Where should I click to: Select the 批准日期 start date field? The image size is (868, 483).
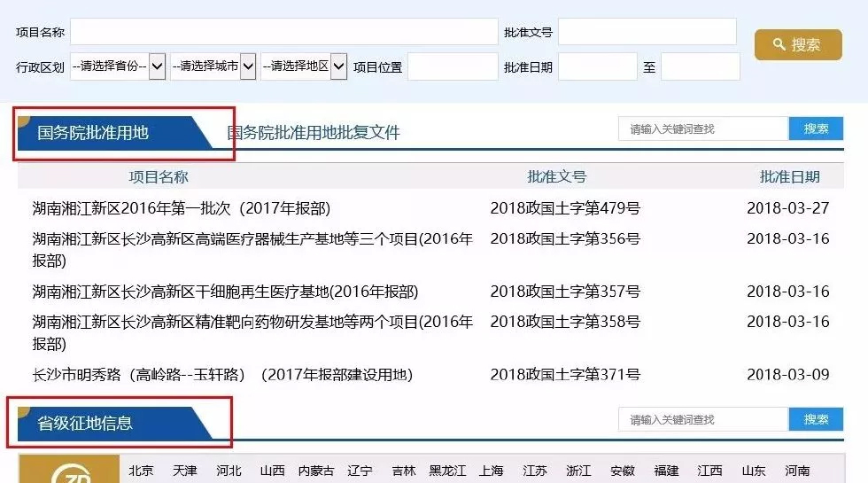tap(597, 66)
